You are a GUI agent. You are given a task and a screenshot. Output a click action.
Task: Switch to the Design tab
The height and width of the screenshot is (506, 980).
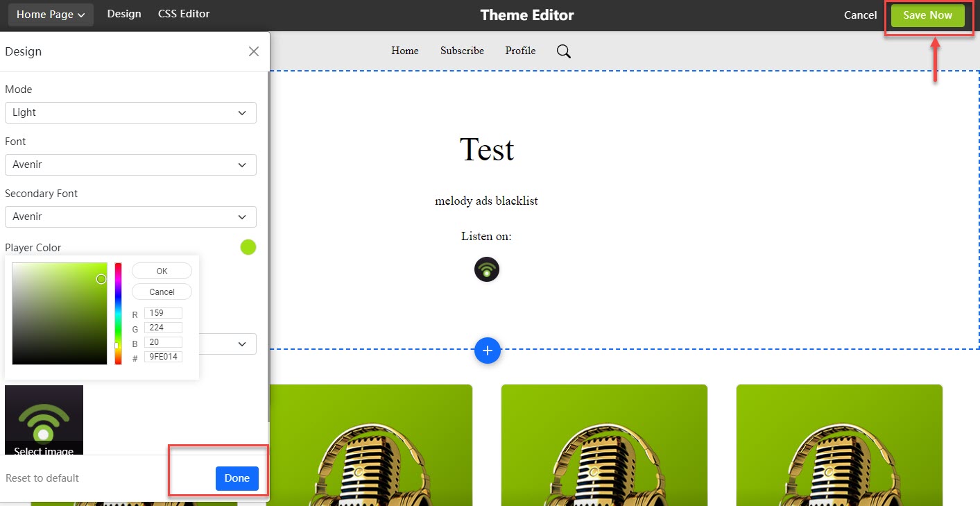tap(124, 14)
